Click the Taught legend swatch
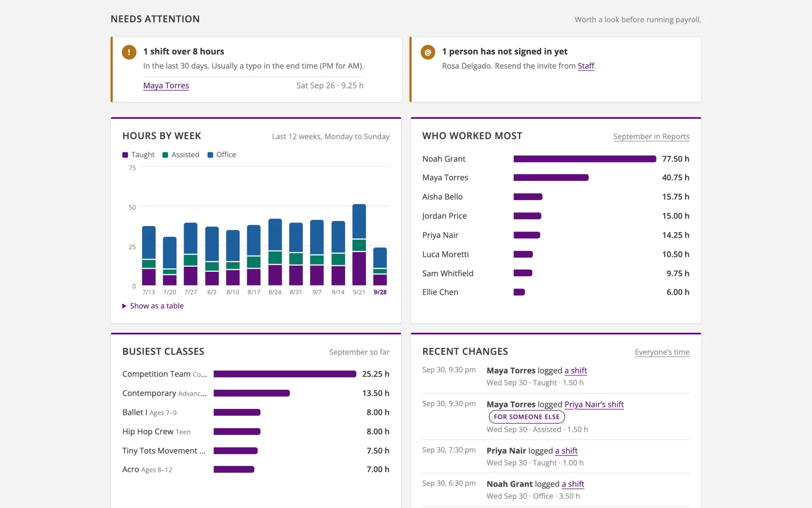The height and width of the screenshot is (508, 812). (125, 155)
